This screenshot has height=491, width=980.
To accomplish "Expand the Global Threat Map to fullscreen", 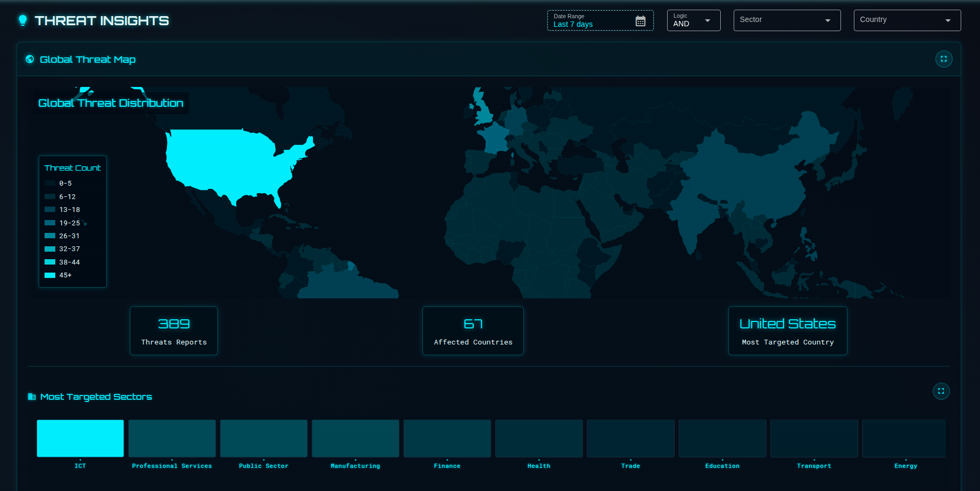I will (944, 59).
